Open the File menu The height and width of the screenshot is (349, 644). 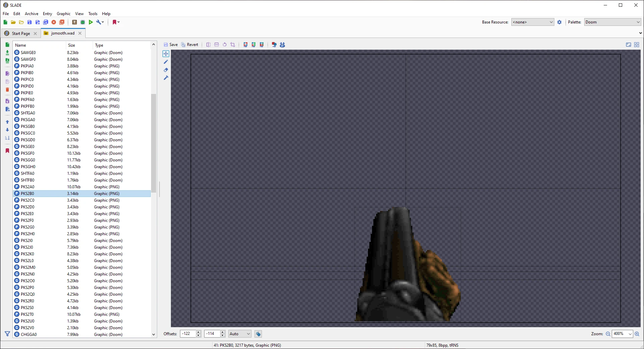6,14
